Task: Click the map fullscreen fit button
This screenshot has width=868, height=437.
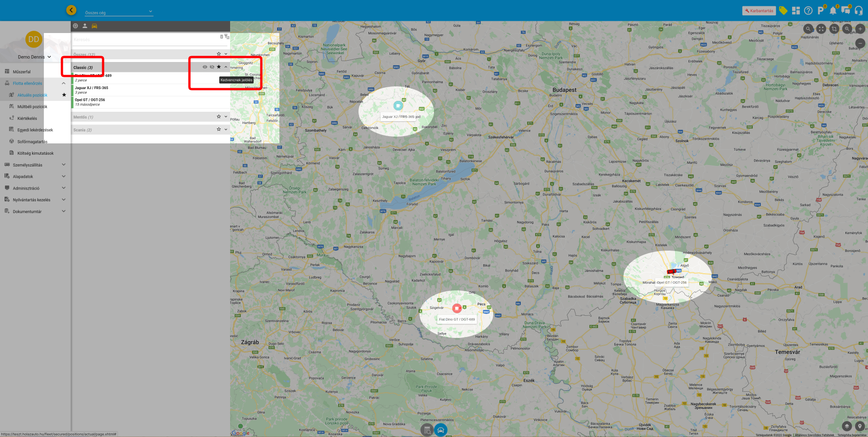Action: tap(821, 29)
